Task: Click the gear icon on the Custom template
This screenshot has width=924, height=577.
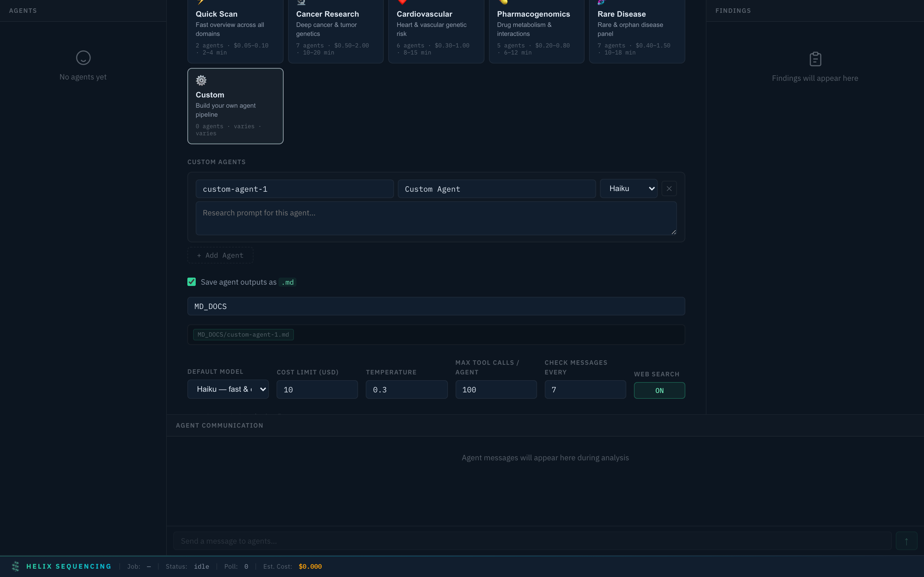Action: (201, 80)
